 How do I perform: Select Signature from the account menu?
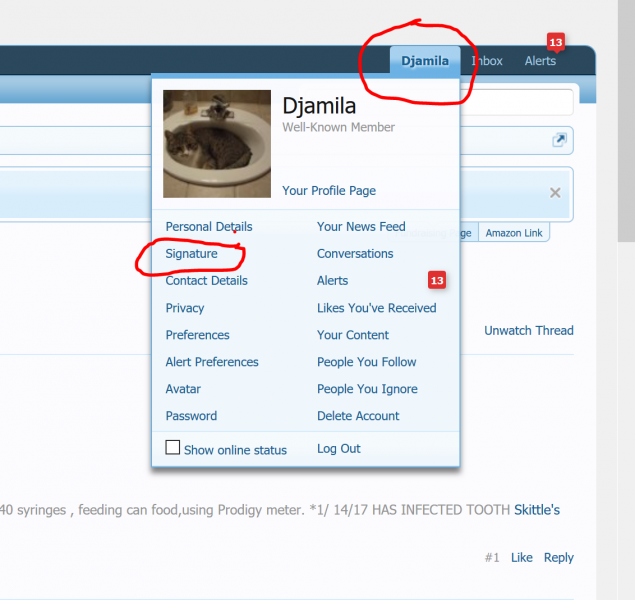click(x=192, y=254)
